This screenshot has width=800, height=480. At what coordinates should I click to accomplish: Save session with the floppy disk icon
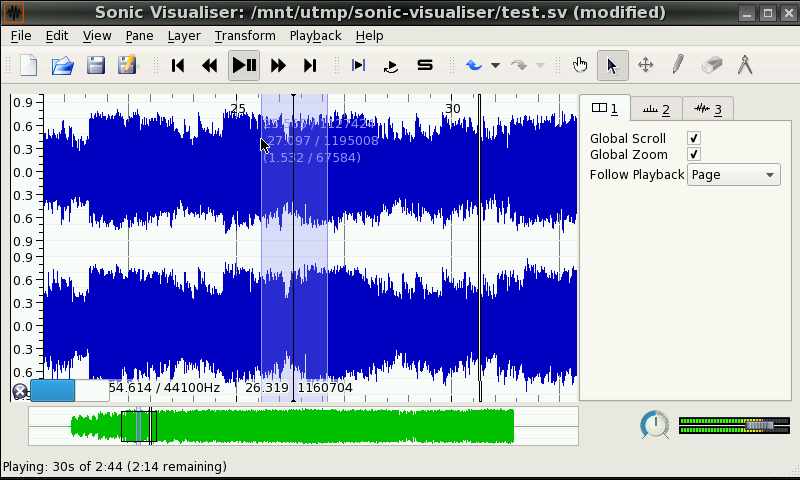pos(96,66)
